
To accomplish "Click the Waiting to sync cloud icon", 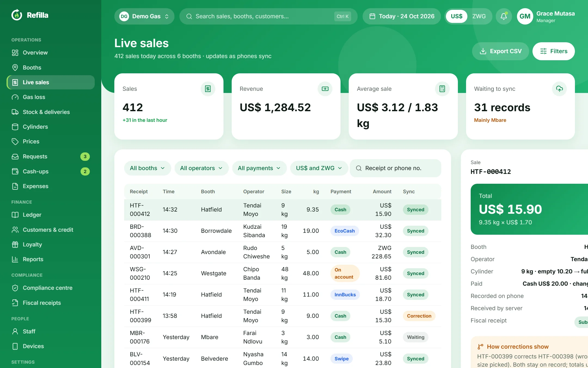I will 559,89.
